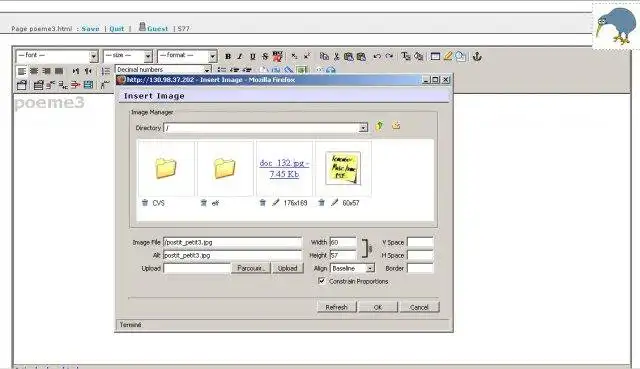Apply strikethrough formatting in editor toolbar
The image size is (640, 369).
[x=265, y=56]
